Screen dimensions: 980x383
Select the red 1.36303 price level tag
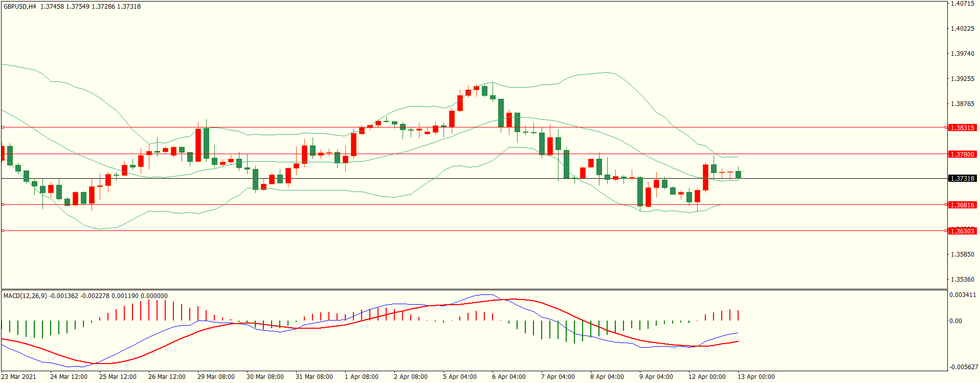click(x=962, y=231)
